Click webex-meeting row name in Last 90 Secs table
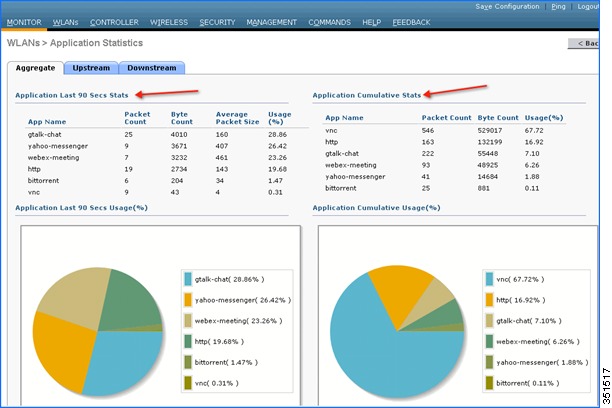 tap(53, 157)
